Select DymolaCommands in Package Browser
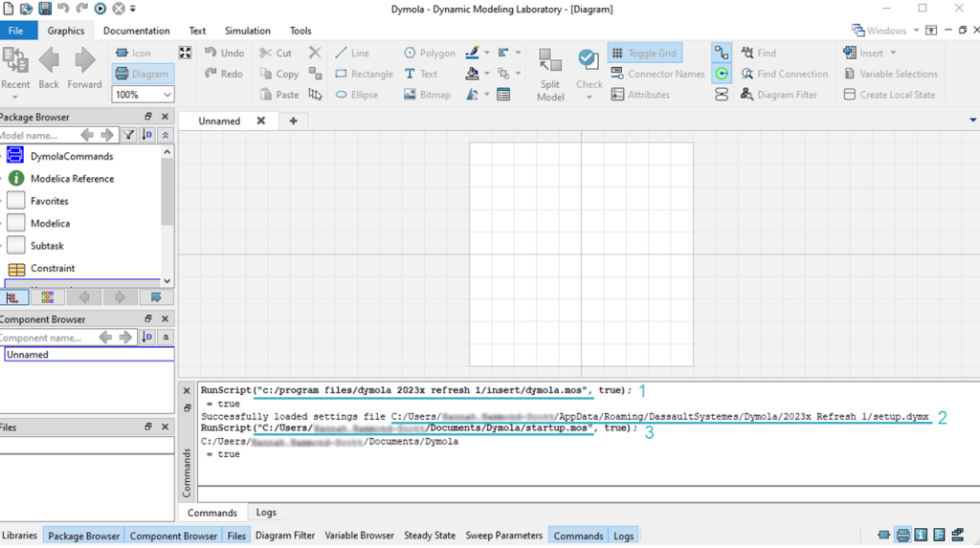Screen dimensions: 980x548 coord(72,156)
